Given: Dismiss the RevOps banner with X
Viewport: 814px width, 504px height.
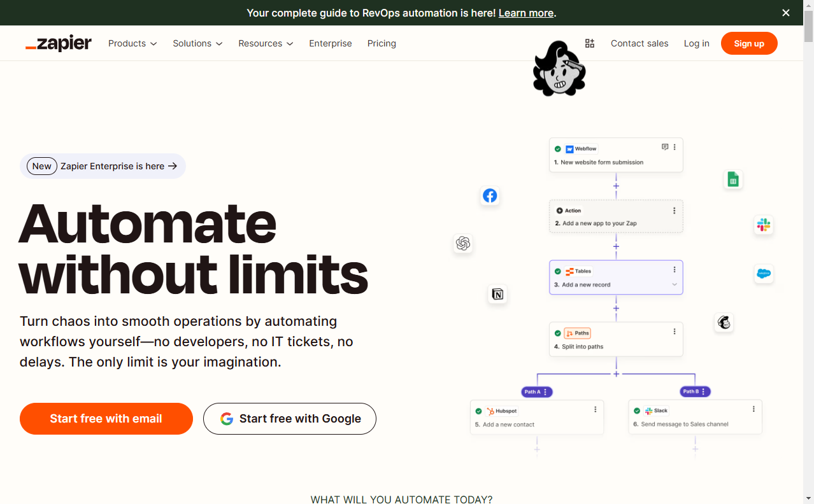Looking at the screenshot, I should click(x=786, y=13).
